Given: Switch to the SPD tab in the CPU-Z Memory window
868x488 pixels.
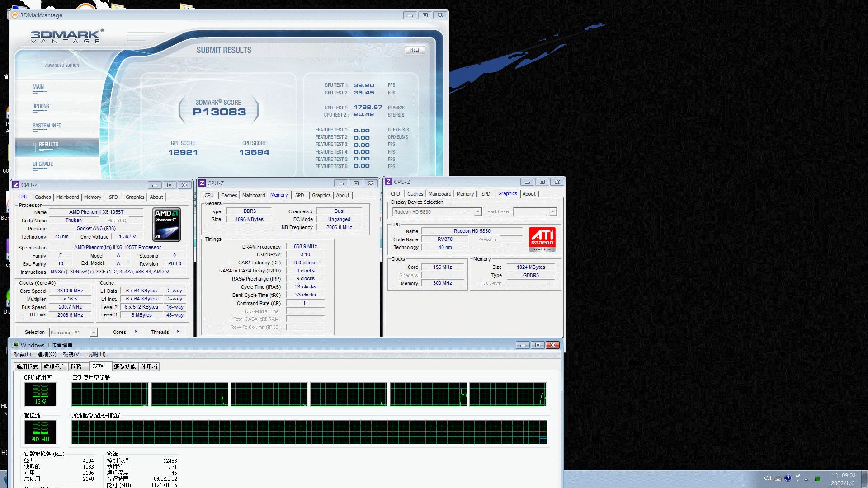Looking at the screenshot, I should click(299, 195).
